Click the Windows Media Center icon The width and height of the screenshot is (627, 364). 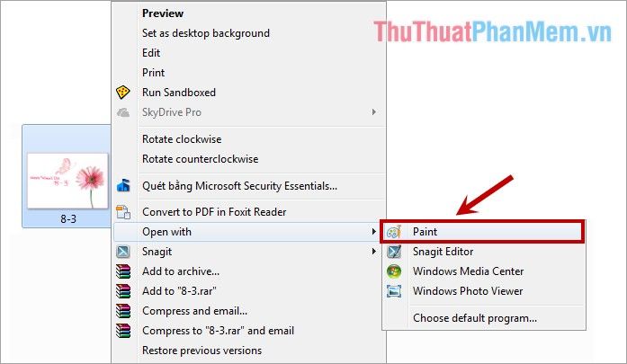394,271
